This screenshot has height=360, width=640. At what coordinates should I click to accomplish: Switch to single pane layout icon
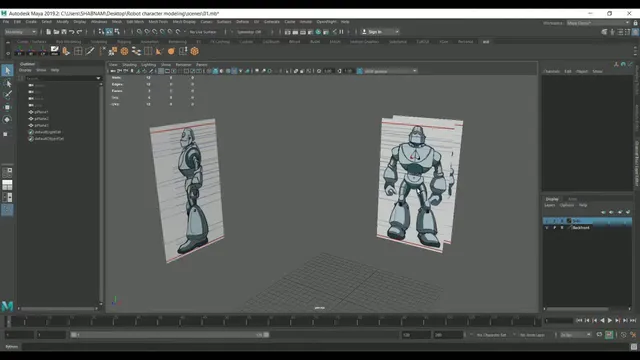(x=7, y=173)
